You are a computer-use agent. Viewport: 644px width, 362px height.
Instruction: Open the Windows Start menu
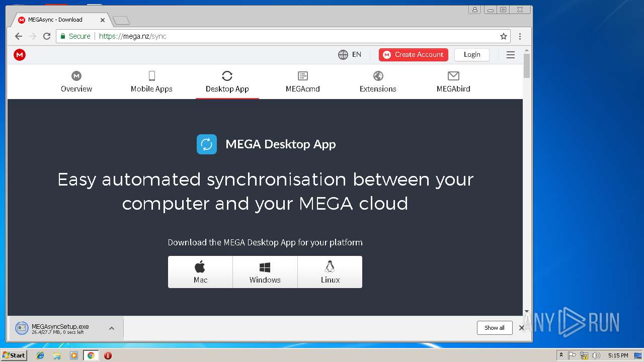[14, 355]
